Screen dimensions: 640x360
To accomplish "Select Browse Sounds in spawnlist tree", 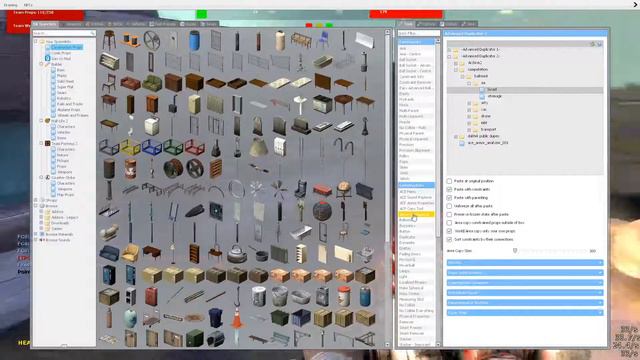I will (58, 240).
